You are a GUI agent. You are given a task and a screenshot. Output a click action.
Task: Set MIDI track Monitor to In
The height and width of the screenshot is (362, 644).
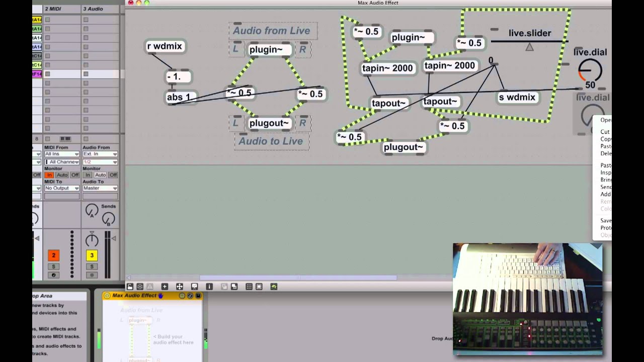coord(49,175)
